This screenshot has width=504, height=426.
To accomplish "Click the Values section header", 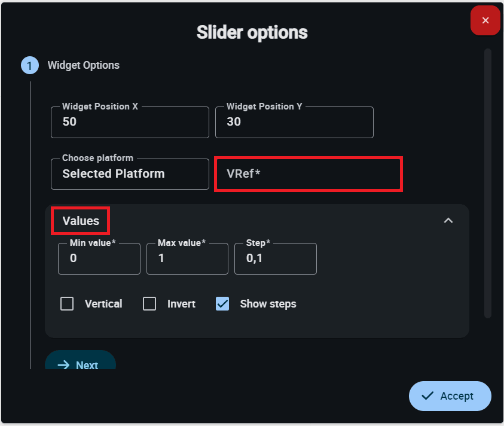I will 81,221.
